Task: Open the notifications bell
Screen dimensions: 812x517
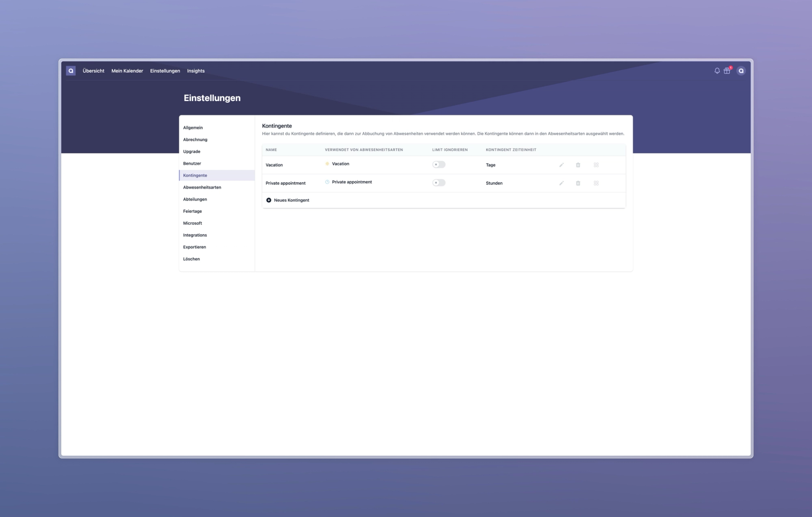Action: [717, 71]
